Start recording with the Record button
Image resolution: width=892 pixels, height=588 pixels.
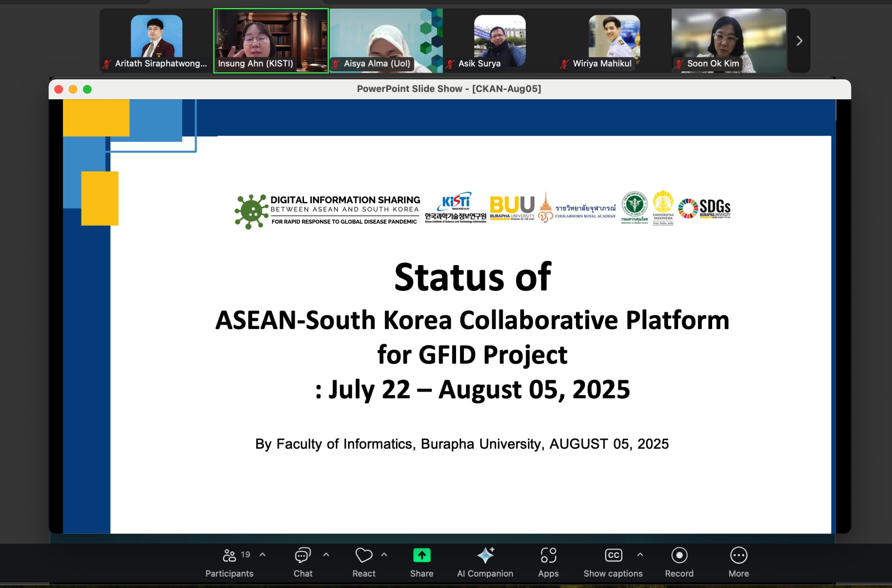pos(679,562)
